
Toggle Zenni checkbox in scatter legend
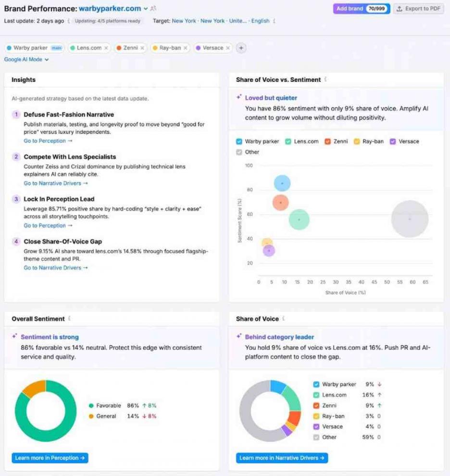(x=327, y=142)
